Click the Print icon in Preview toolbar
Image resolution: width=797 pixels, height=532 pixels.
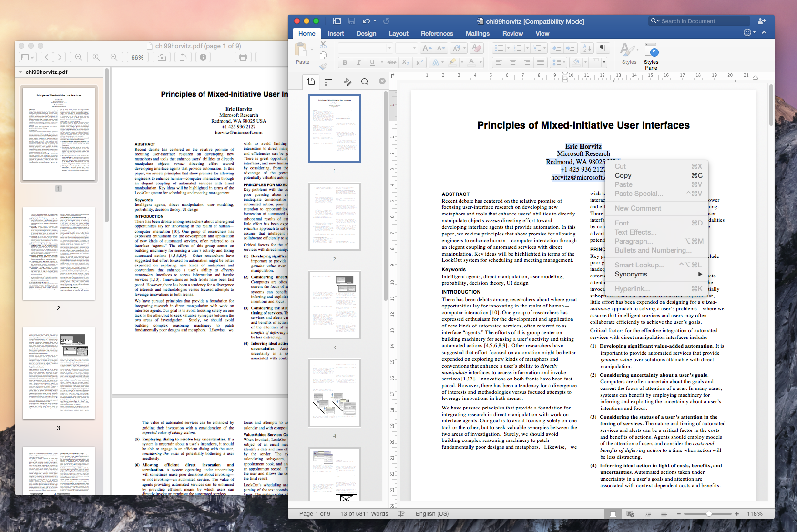pos(243,57)
